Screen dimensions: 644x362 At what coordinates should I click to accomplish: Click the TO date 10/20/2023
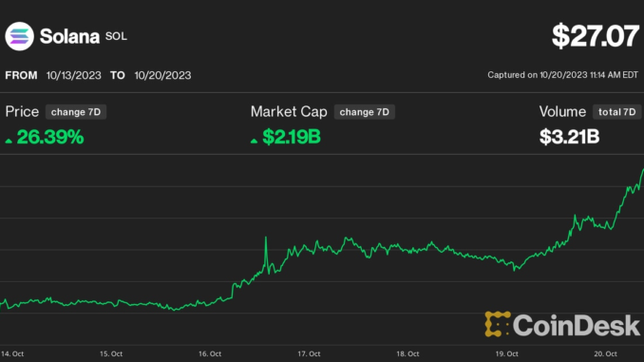click(x=162, y=75)
